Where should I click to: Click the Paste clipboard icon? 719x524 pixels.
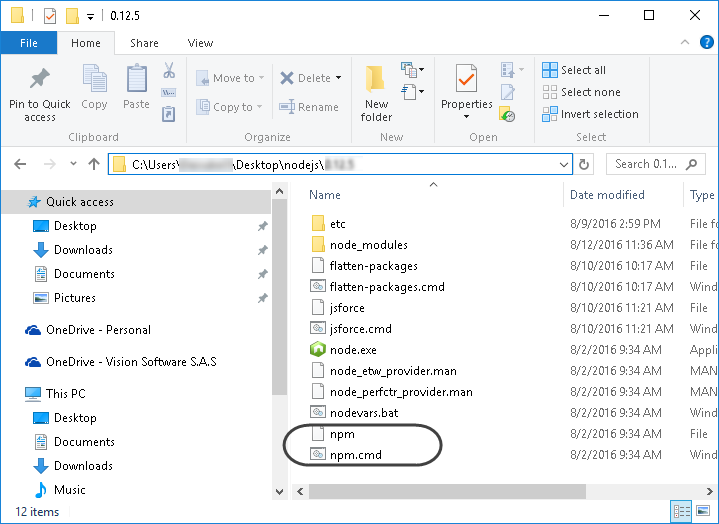click(137, 79)
